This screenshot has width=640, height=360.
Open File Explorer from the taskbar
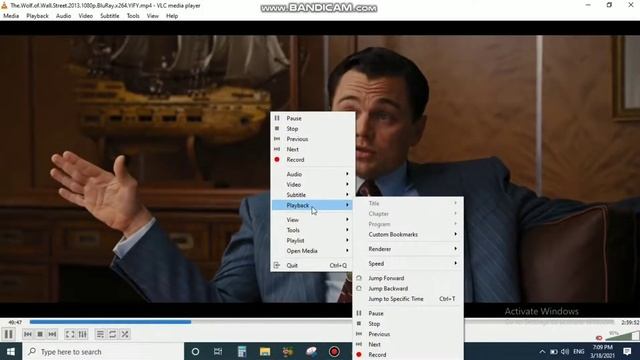coord(265,351)
